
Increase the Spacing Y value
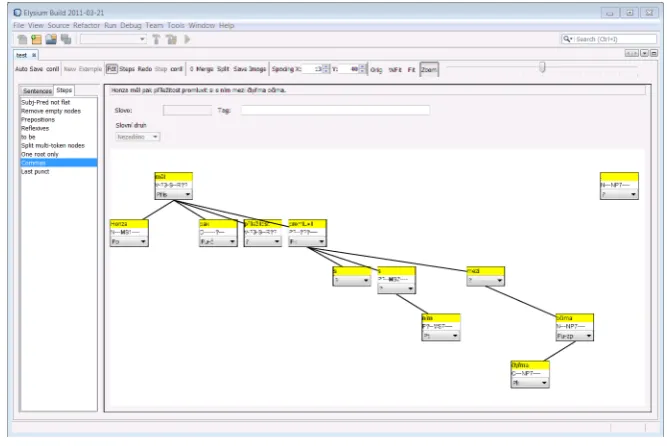[x=362, y=67]
